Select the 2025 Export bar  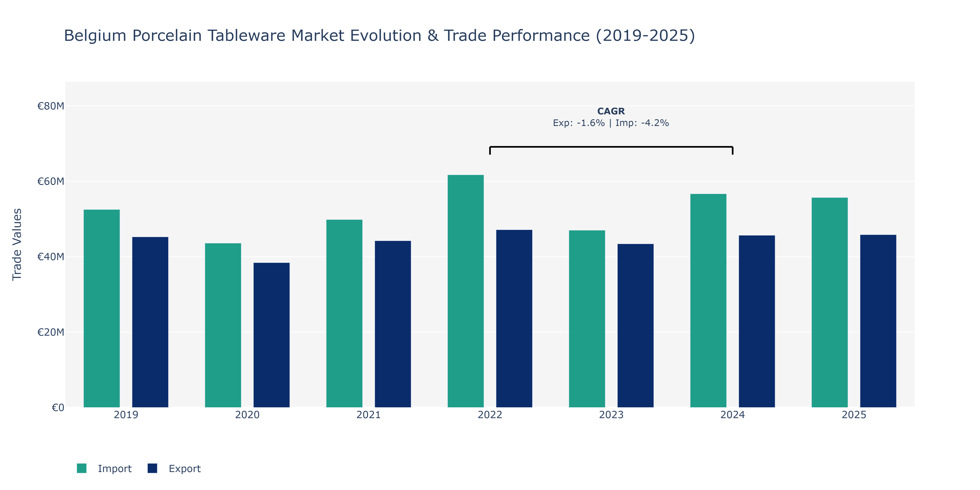coord(878,321)
